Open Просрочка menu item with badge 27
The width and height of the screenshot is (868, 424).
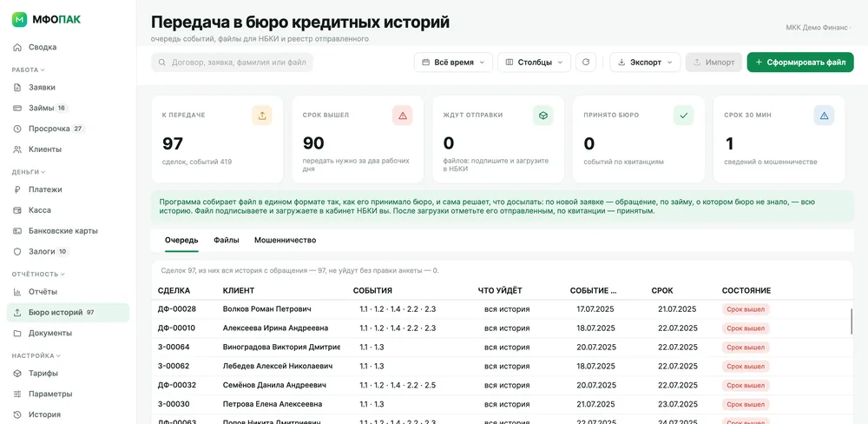pyautogui.click(x=68, y=129)
